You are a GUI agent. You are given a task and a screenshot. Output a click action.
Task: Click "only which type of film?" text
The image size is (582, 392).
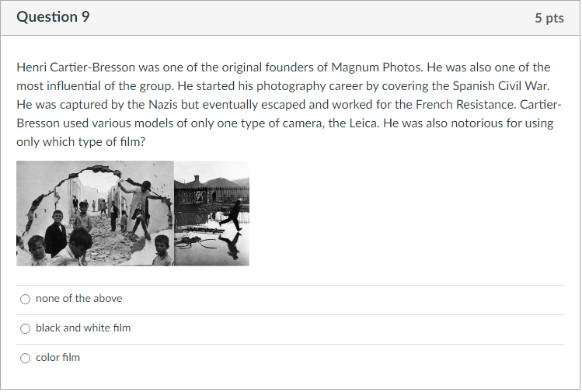(81, 141)
